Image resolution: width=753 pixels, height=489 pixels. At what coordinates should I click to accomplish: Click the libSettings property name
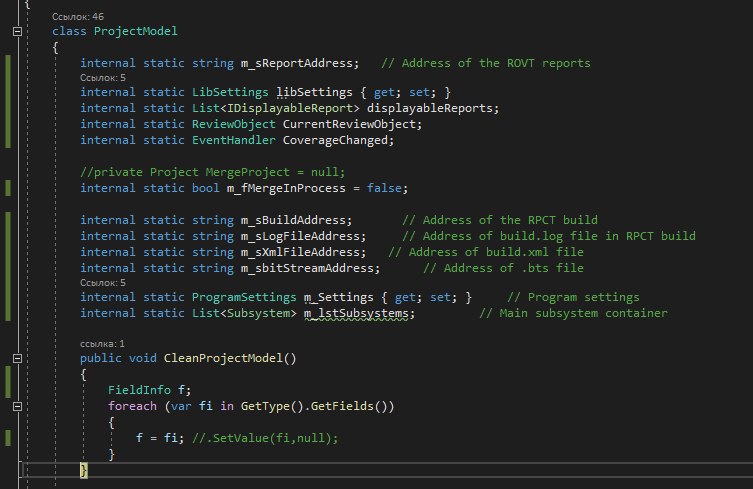pyautogui.click(x=314, y=92)
